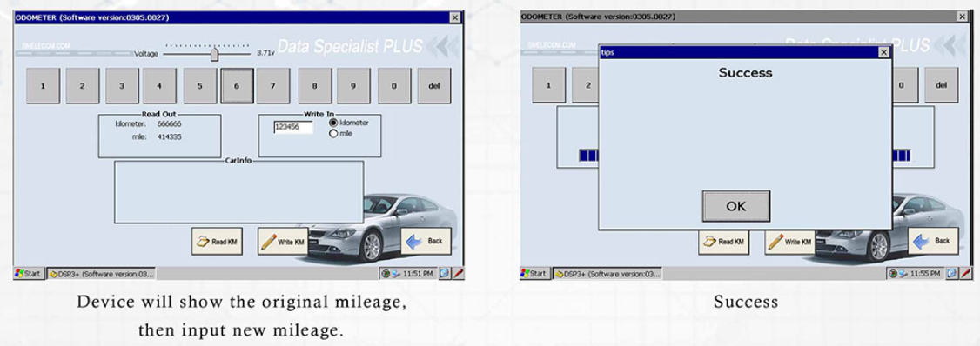Viewport: 980px width, 346px height.
Task: Select the mile radio button
Action: (333, 133)
